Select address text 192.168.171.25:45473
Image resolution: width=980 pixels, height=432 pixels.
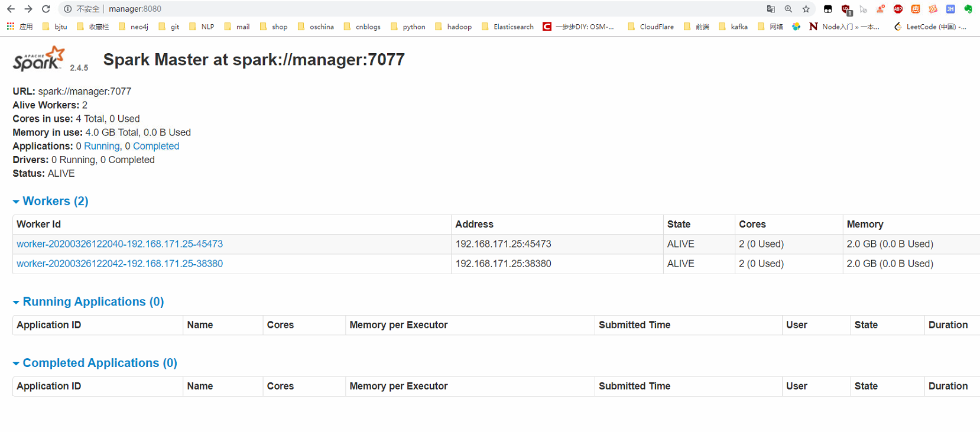pyautogui.click(x=504, y=244)
